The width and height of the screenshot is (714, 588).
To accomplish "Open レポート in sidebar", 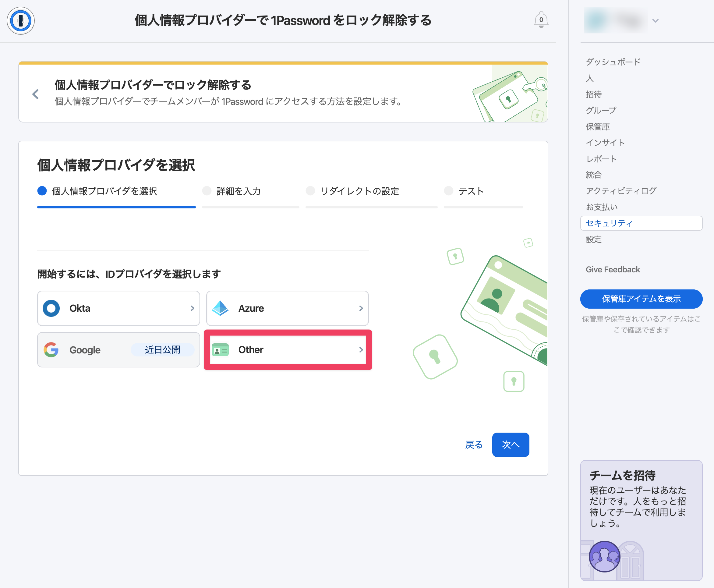I will point(601,159).
